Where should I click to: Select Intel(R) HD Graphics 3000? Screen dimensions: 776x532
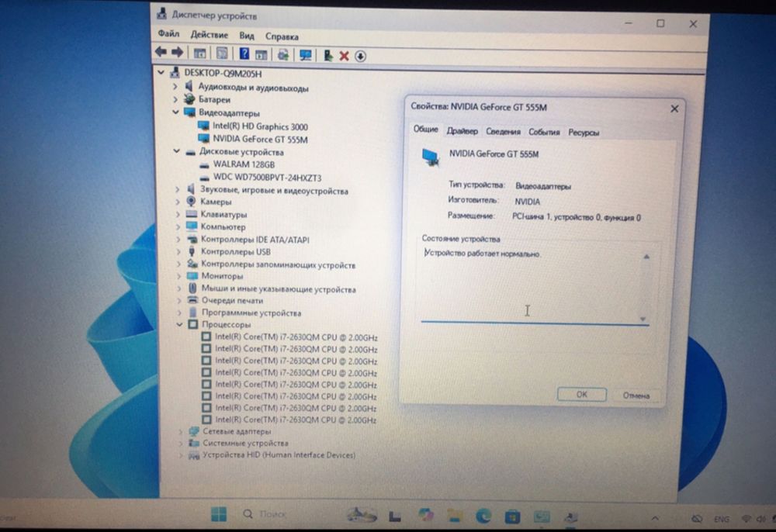coord(260,126)
